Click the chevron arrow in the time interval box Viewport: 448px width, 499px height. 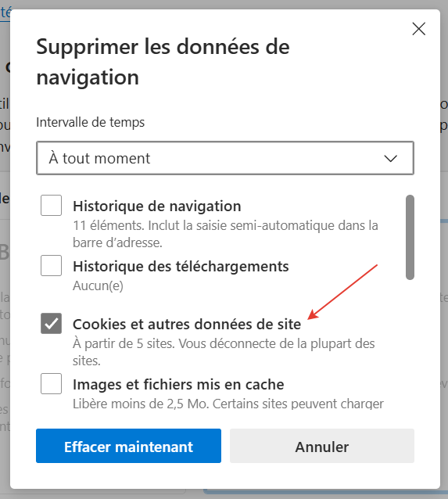tap(390, 158)
